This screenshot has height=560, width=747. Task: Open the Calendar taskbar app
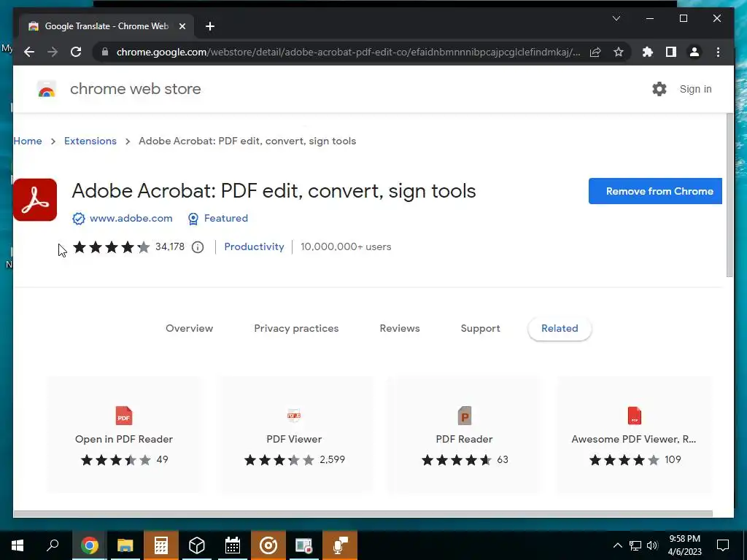click(233, 545)
